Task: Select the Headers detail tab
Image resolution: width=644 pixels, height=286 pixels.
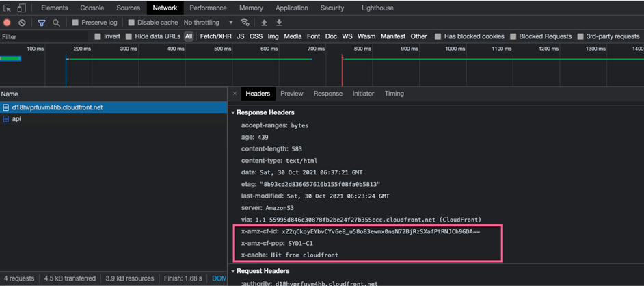Action: (x=258, y=94)
